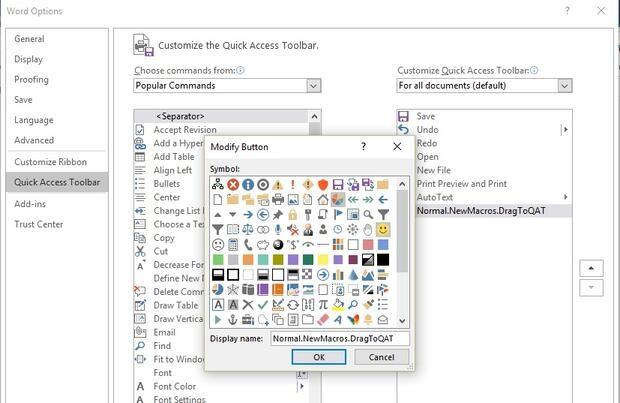
Task: Choose the bar chart symbol
Action: (338, 274)
